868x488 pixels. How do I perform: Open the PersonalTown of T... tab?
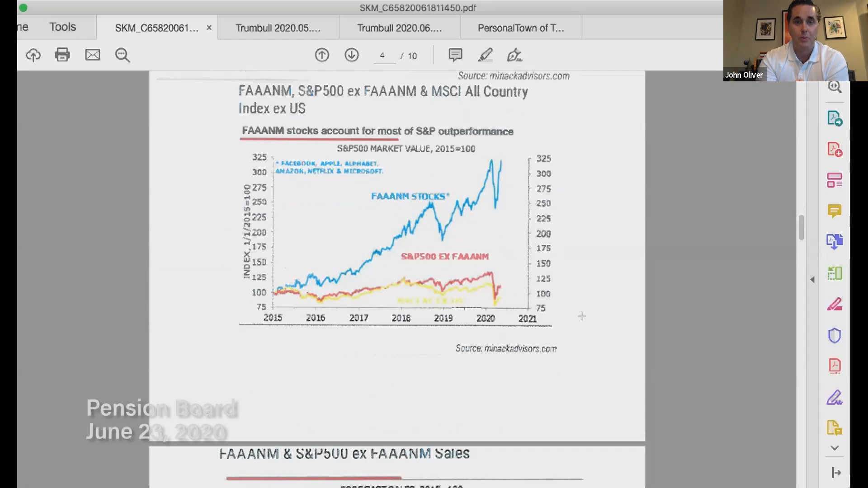(521, 28)
